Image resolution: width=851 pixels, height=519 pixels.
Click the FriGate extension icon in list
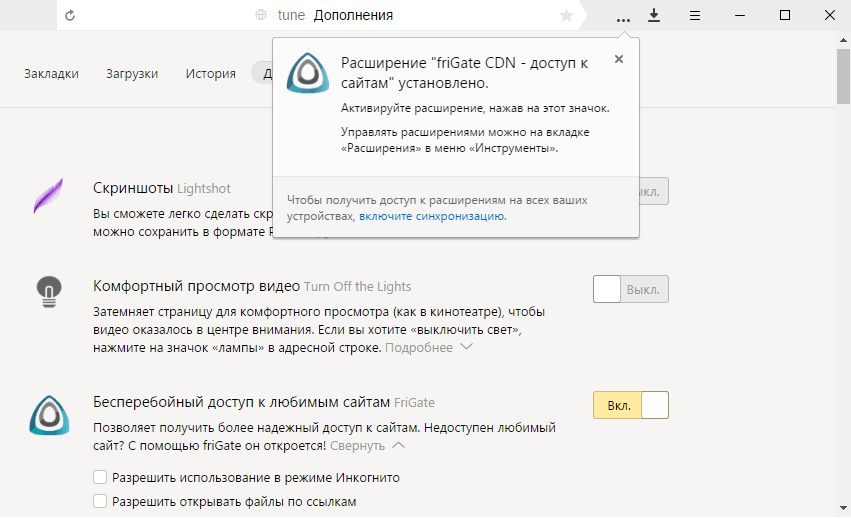tap(49, 415)
